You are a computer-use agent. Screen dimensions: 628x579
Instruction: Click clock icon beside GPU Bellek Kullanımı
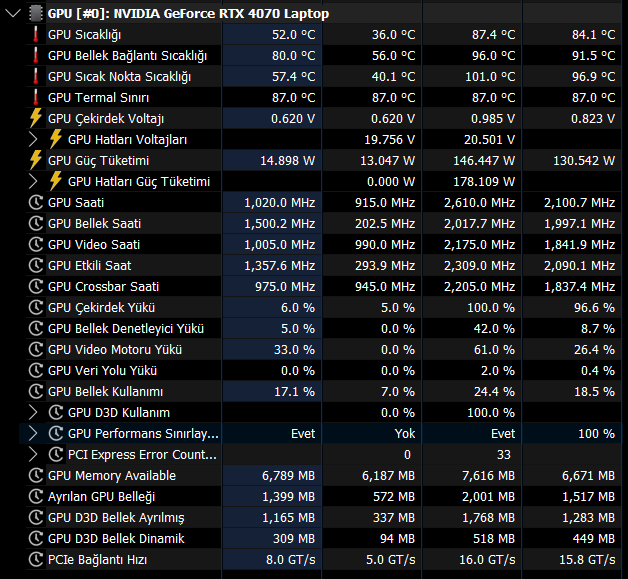pos(36,392)
